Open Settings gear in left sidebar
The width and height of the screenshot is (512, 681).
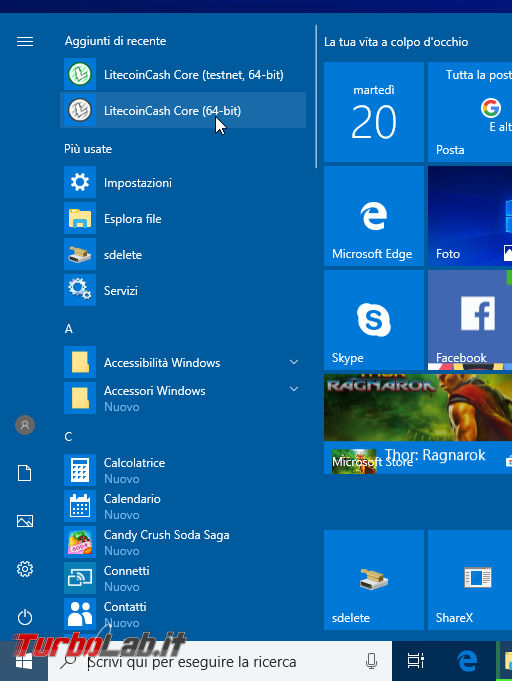25,569
